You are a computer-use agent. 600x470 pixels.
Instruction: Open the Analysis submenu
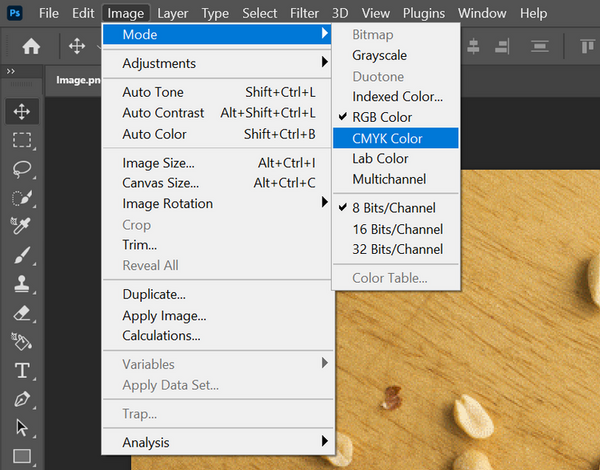(x=217, y=442)
